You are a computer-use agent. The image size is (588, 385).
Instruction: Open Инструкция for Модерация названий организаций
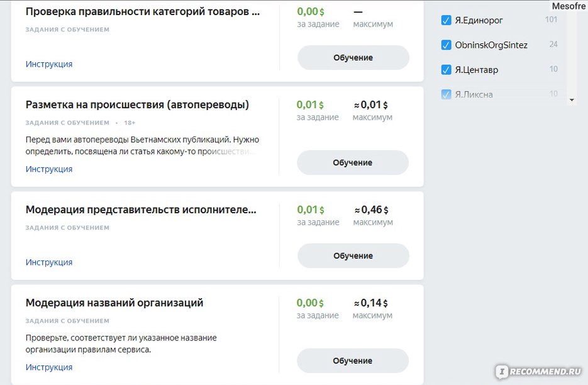pyautogui.click(x=49, y=367)
